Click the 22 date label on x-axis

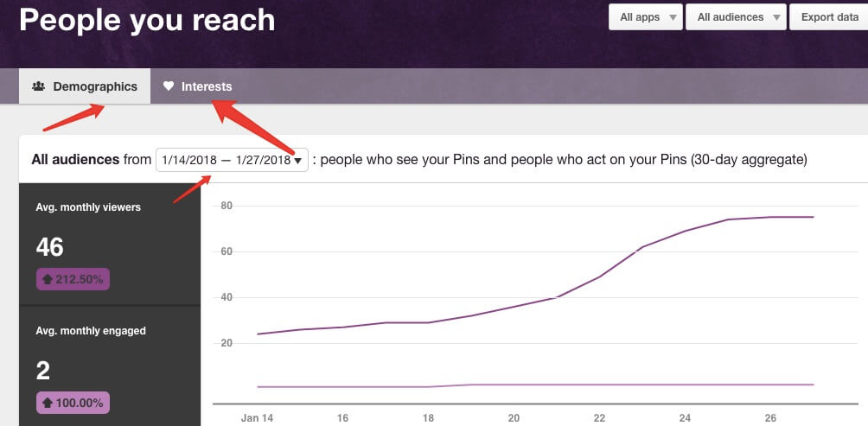coord(599,418)
